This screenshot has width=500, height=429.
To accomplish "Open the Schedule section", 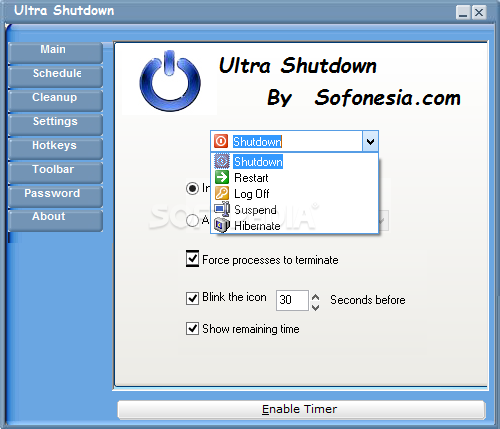I will [x=55, y=76].
